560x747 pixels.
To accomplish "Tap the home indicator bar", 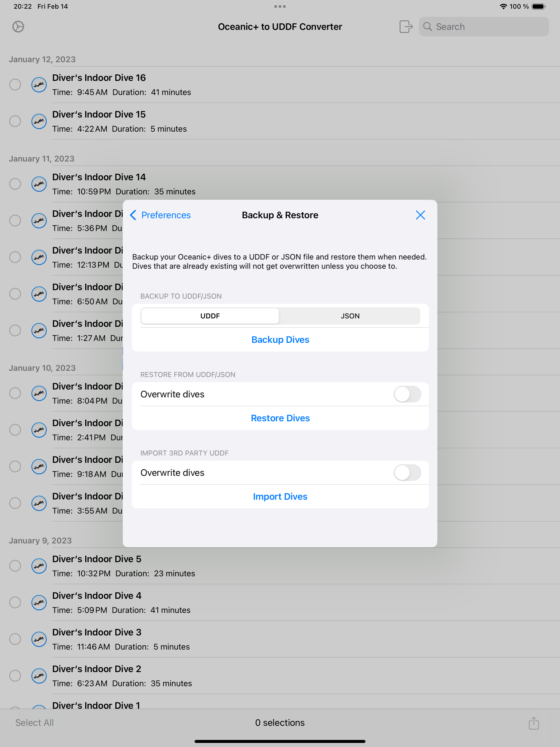I will point(280,741).
